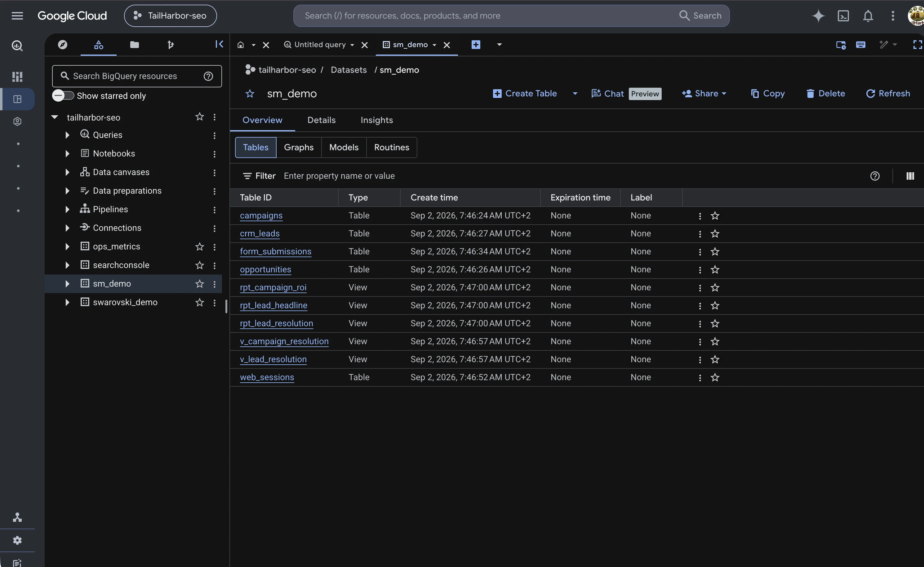Star the rpt_campaign_roi view
The width and height of the screenshot is (924, 567).
(715, 288)
